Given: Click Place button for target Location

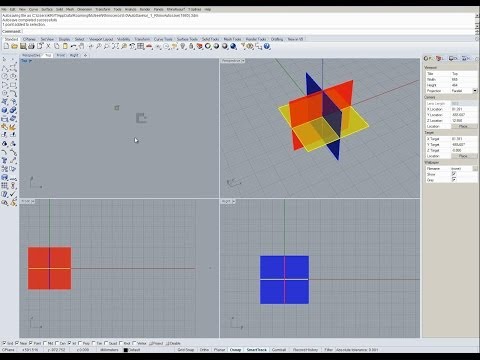Looking at the screenshot, I should coord(463,156).
